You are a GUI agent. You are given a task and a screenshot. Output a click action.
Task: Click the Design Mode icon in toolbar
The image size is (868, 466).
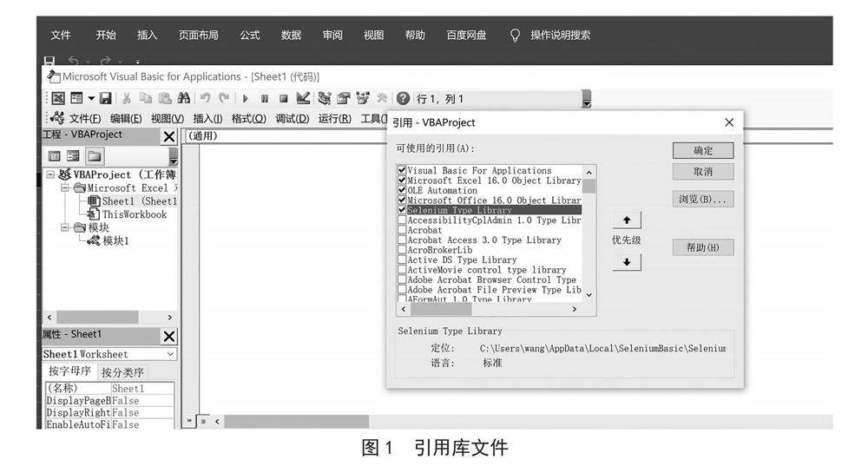[303, 99]
